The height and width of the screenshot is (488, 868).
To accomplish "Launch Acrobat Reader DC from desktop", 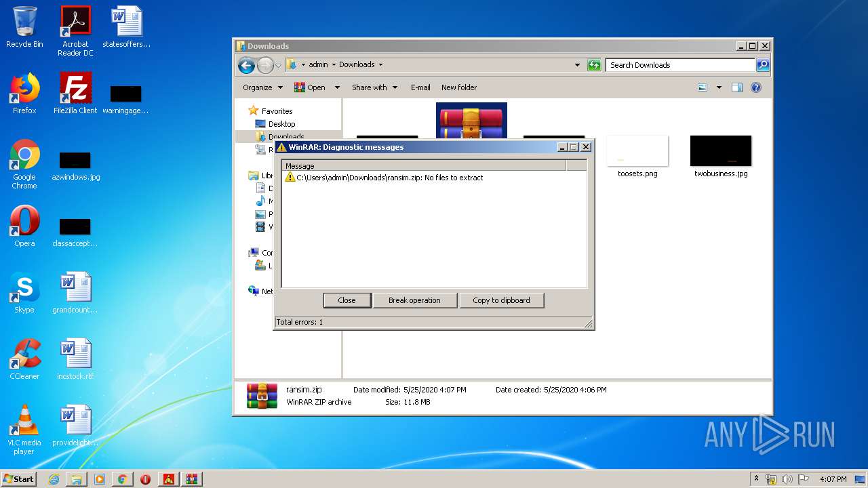I will pyautogui.click(x=75, y=30).
